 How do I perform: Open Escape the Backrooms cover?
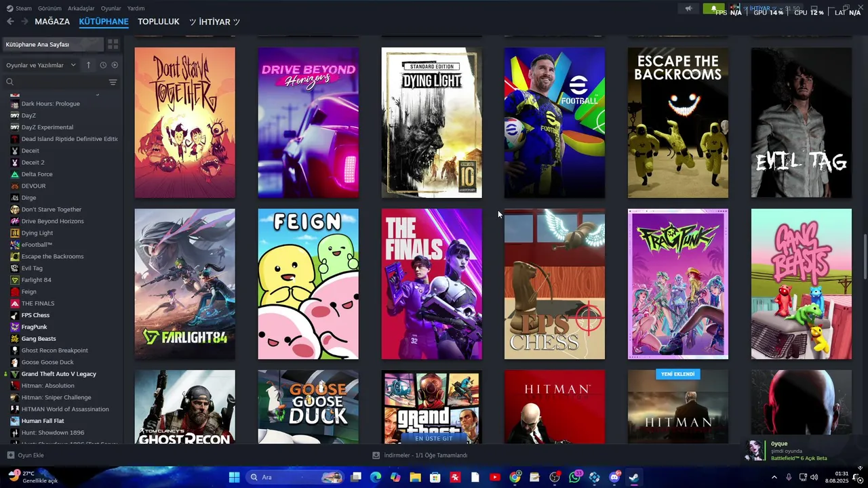(x=678, y=123)
